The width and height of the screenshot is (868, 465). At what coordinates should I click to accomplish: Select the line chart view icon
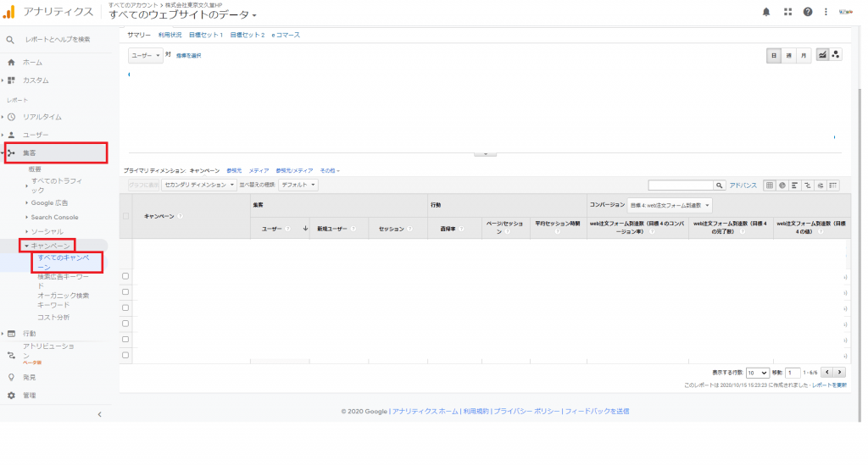click(822, 55)
